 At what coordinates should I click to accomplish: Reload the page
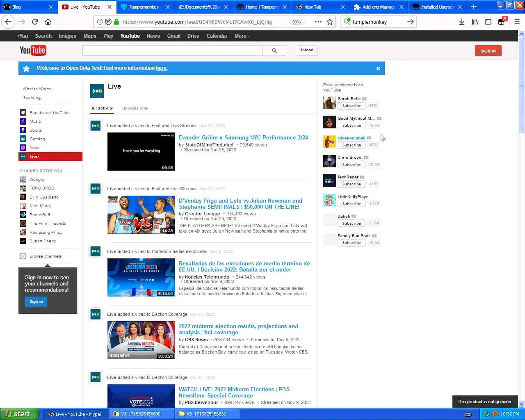[x=35, y=22]
